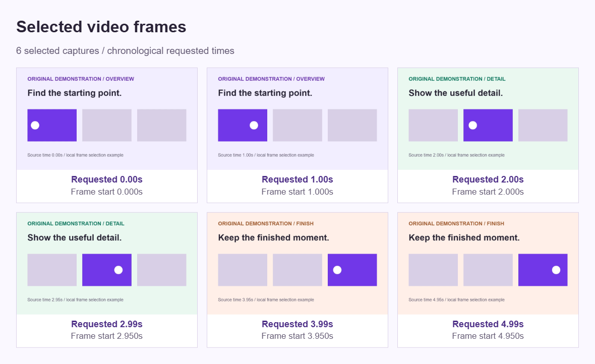Click the 'Show the useful detail.' title at 2.00s
595x364 pixels.
(456, 93)
